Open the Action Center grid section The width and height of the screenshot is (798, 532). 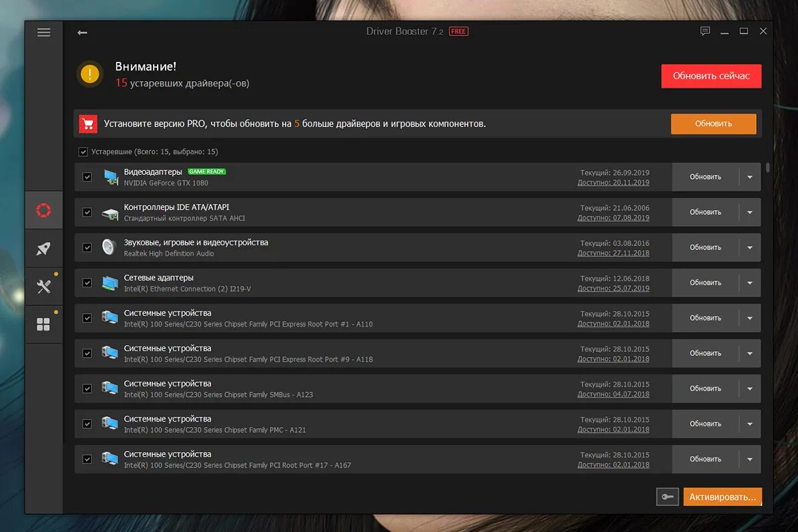44,325
